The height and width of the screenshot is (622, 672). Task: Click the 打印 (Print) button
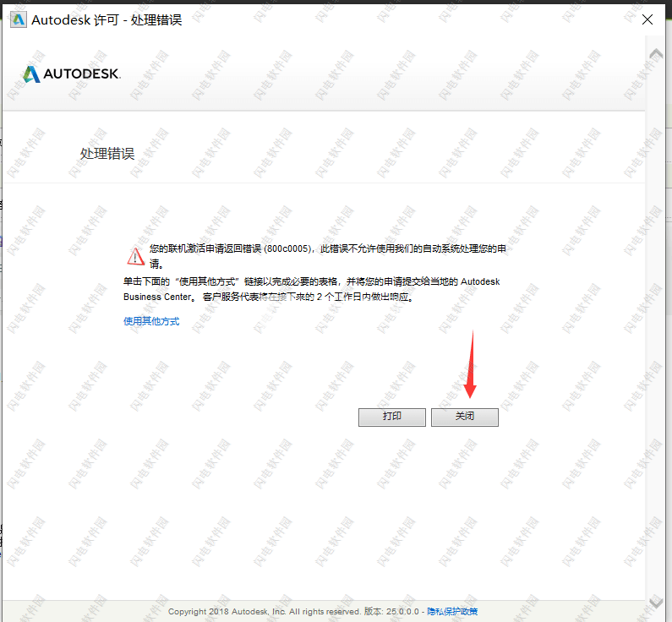tap(391, 417)
